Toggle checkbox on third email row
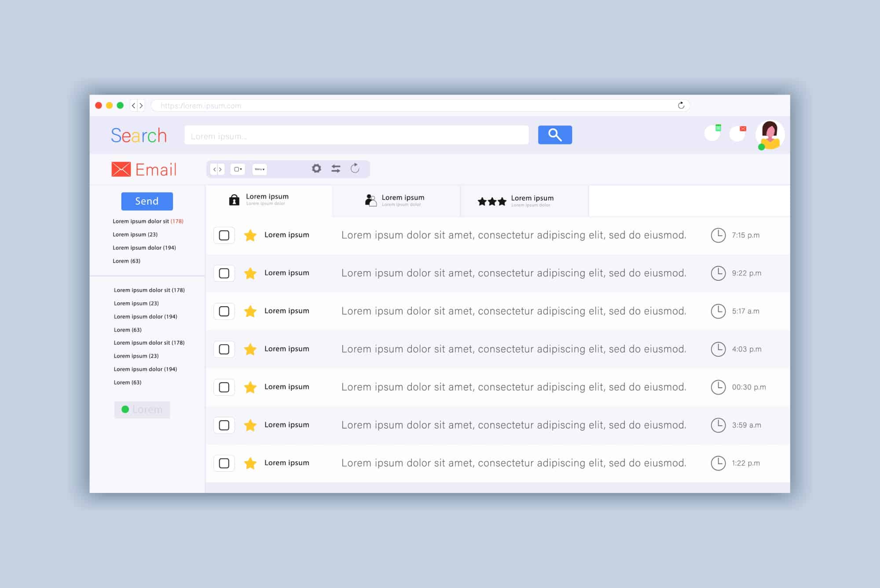The width and height of the screenshot is (880, 588). (224, 310)
